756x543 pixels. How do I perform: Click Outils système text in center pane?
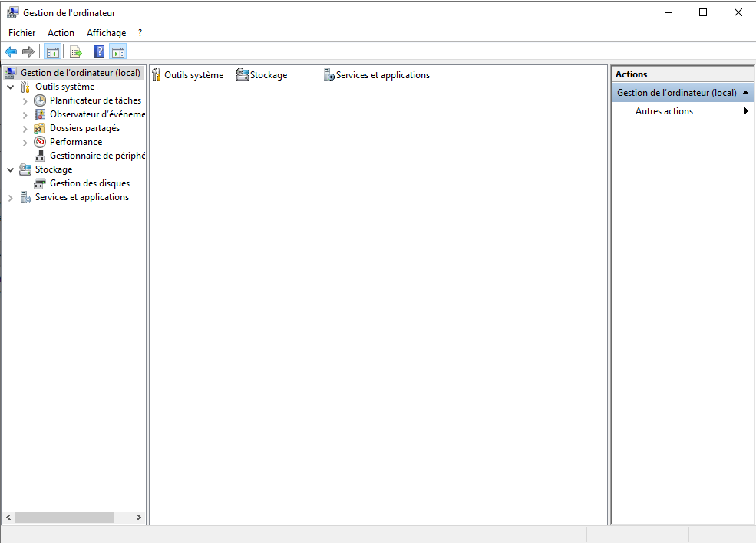tap(194, 75)
